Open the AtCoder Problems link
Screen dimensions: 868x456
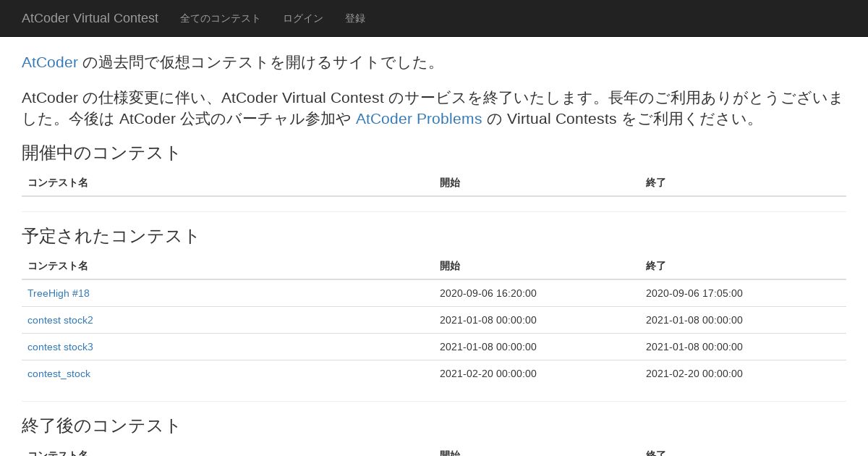click(419, 119)
